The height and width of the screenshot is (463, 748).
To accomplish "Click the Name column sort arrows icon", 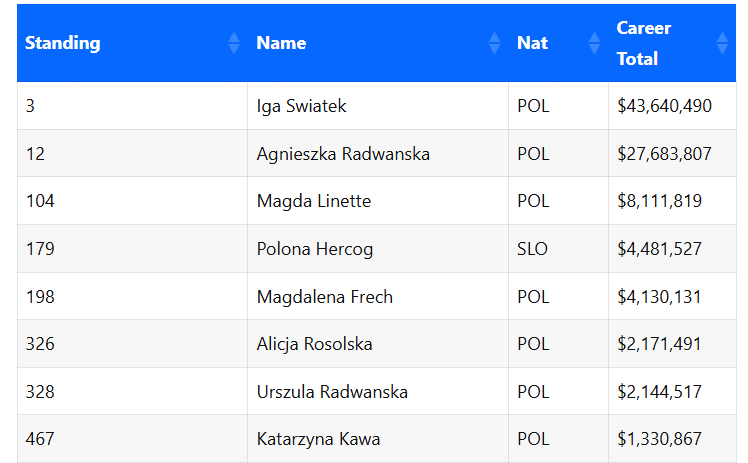I will [x=494, y=43].
